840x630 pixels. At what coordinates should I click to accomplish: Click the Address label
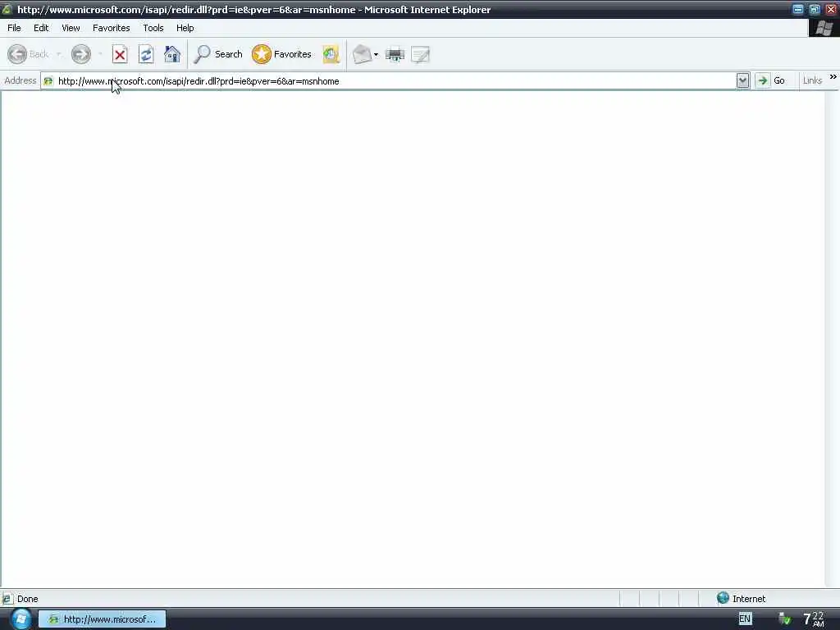click(20, 80)
